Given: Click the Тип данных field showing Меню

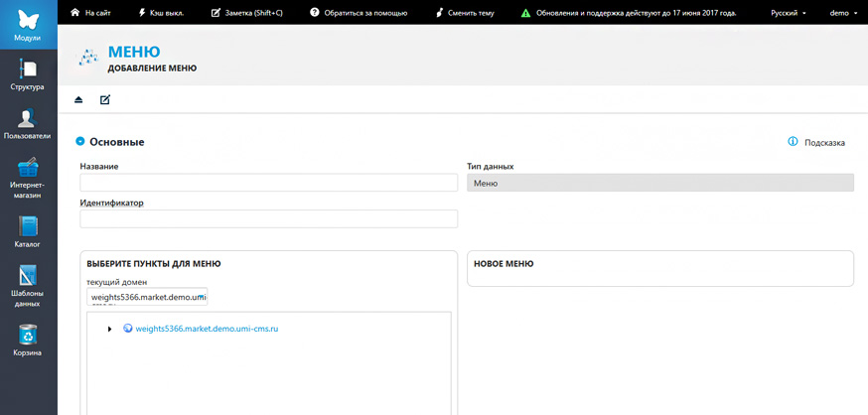Looking at the screenshot, I should (660, 183).
